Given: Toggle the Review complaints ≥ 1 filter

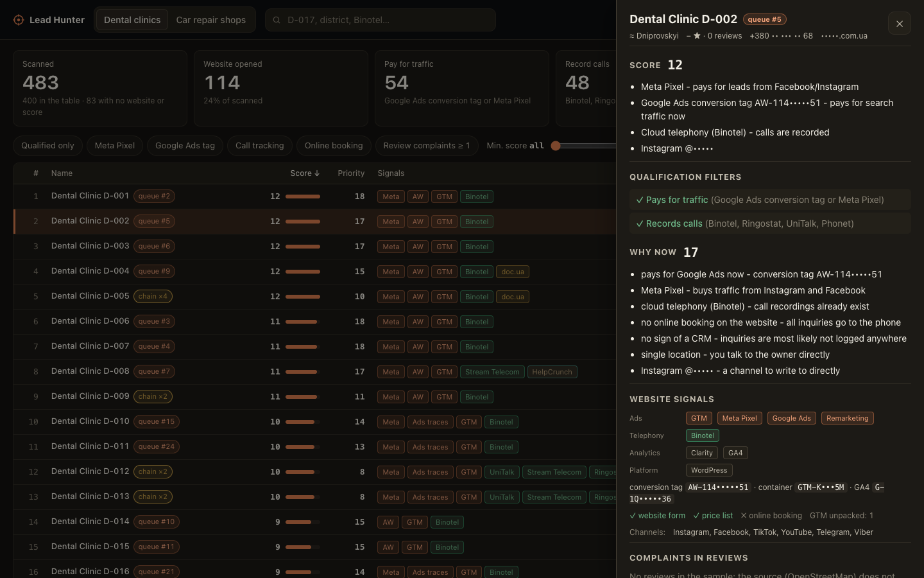Looking at the screenshot, I should coord(427,146).
